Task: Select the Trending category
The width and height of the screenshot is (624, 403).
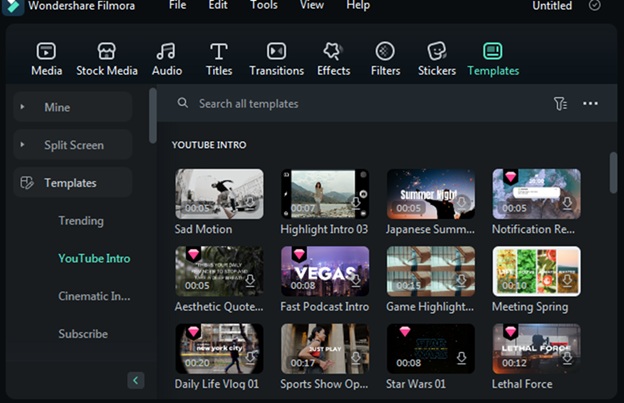Action: click(x=81, y=221)
